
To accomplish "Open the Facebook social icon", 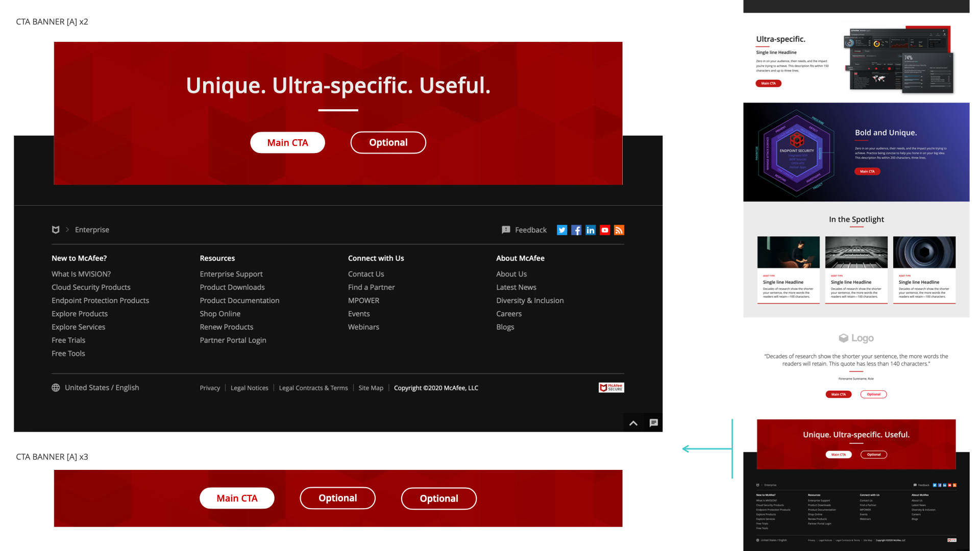I will 576,230.
